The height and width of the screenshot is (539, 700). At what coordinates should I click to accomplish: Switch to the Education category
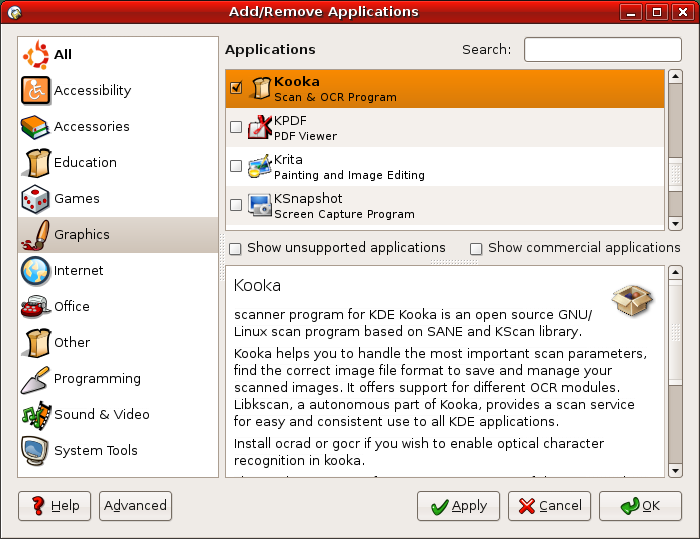tap(85, 163)
